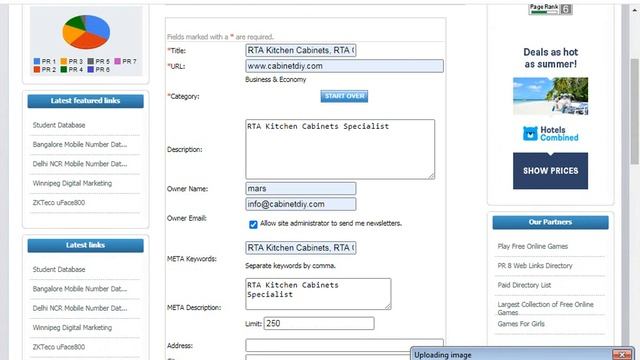Click the Owner Name field containing mars
640x360 pixels.
(301, 189)
